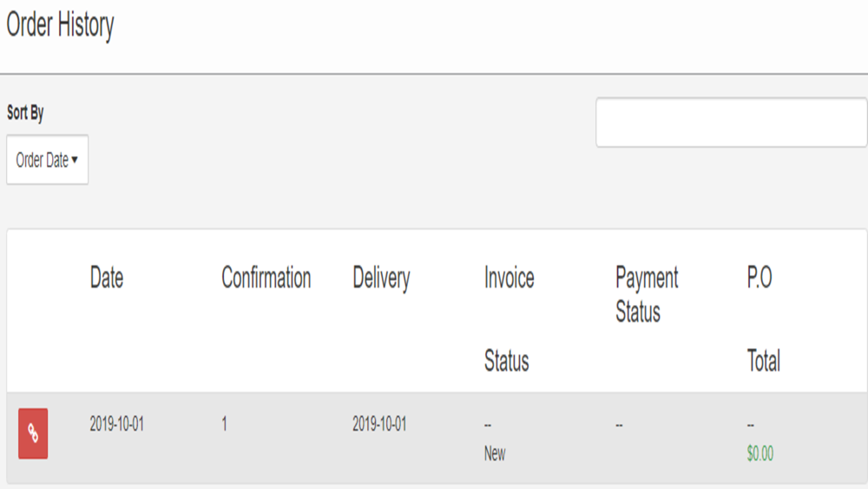
Task: Click the Payment Status column header
Action: pos(648,294)
